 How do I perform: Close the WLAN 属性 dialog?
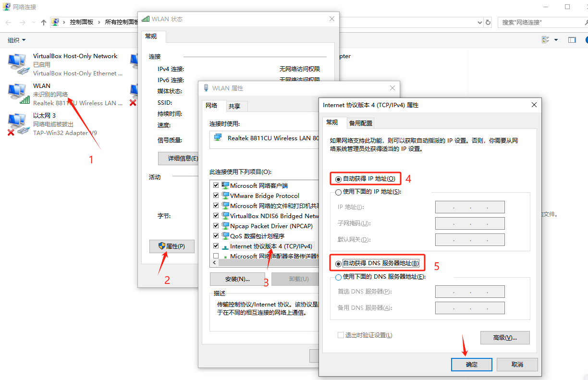tap(392, 88)
